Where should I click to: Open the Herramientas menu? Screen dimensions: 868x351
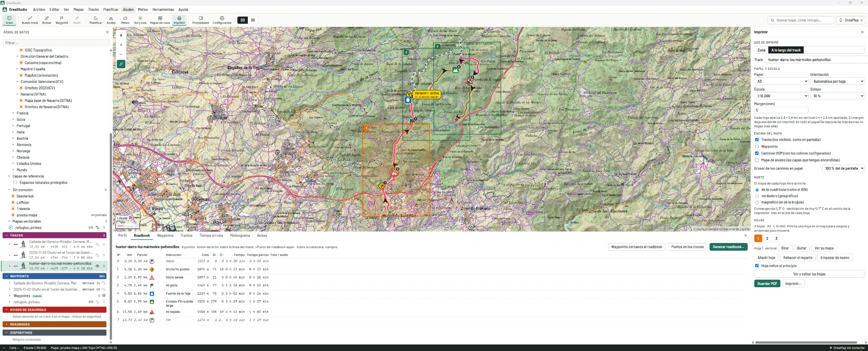163,10
